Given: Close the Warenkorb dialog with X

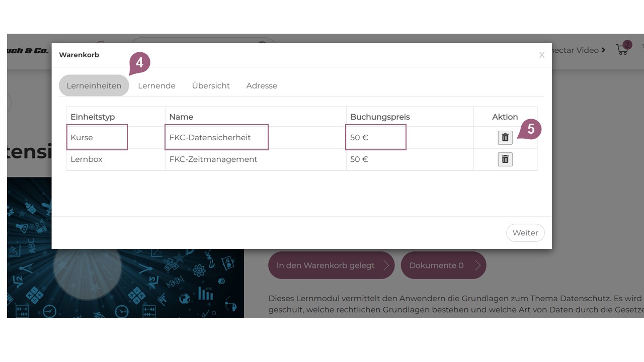Looking at the screenshot, I should pyautogui.click(x=541, y=55).
